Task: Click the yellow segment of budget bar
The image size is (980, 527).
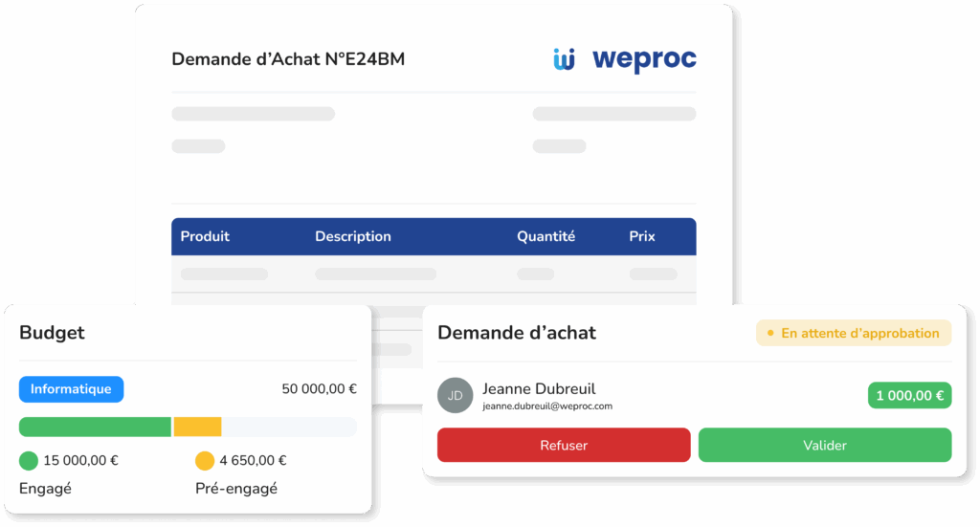Action: tap(197, 427)
